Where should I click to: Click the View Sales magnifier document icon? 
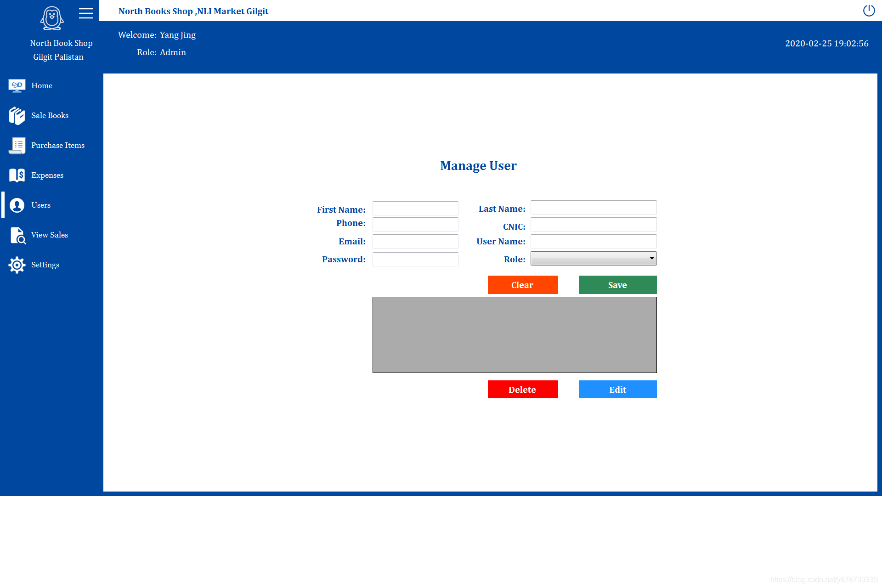(18, 235)
